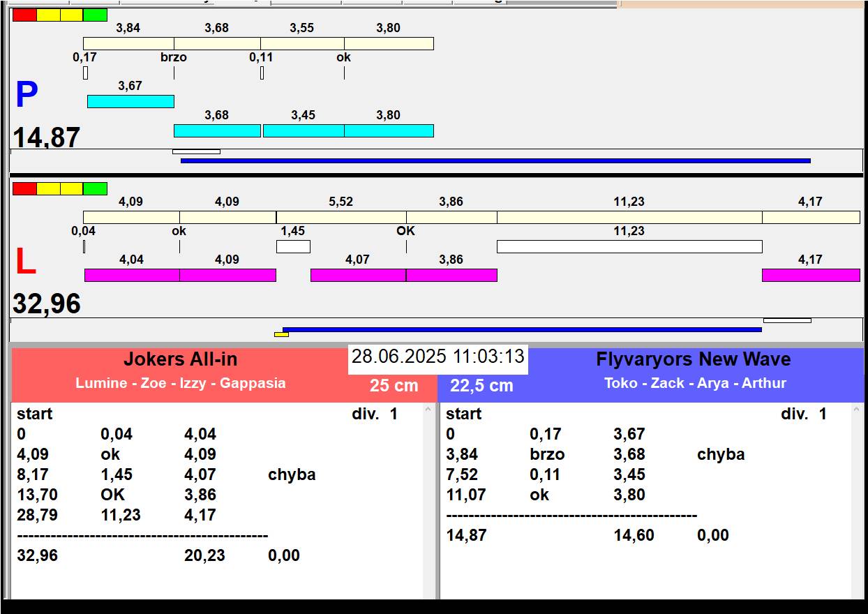Click the 22,5 cm jump height label
This screenshot has width=868, height=614.
[x=481, y=385]
